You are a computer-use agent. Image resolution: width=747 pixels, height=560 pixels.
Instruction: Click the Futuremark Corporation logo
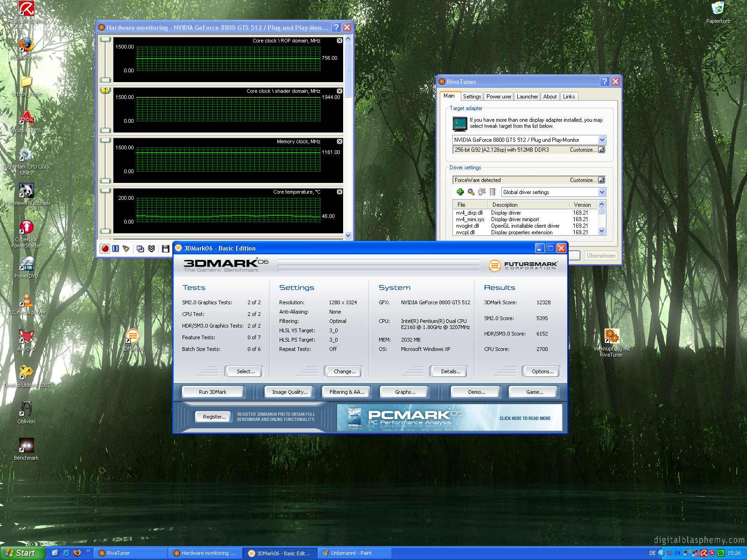tap(523, 265)
